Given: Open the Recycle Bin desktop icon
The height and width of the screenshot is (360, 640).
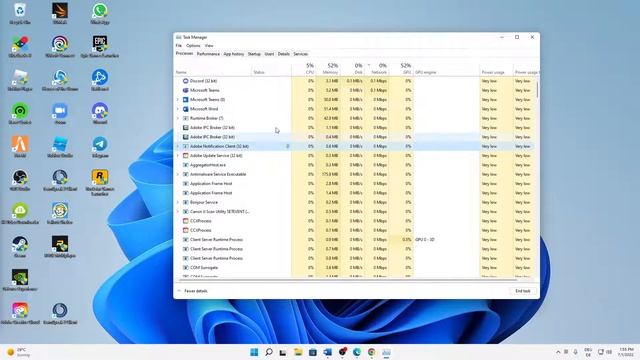Looking at the screenshot, I should [20, 13].
